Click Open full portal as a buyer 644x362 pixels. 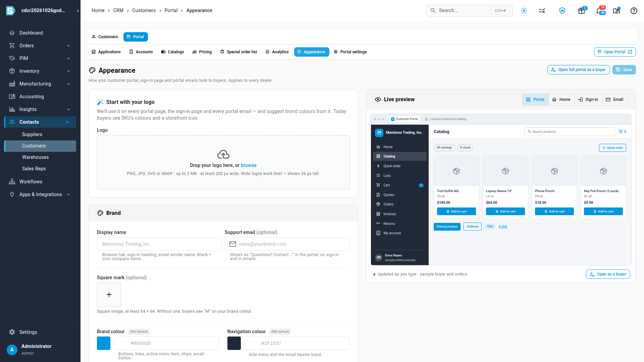[579, 70]
